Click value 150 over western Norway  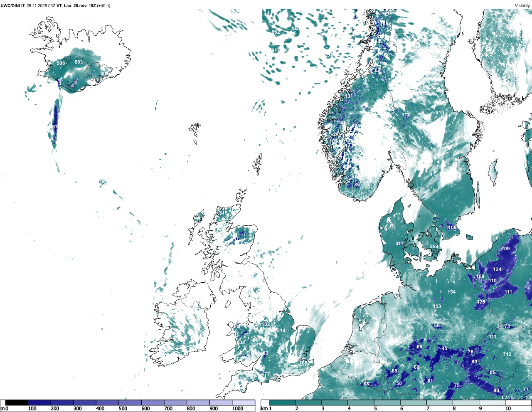pos(340,123)
